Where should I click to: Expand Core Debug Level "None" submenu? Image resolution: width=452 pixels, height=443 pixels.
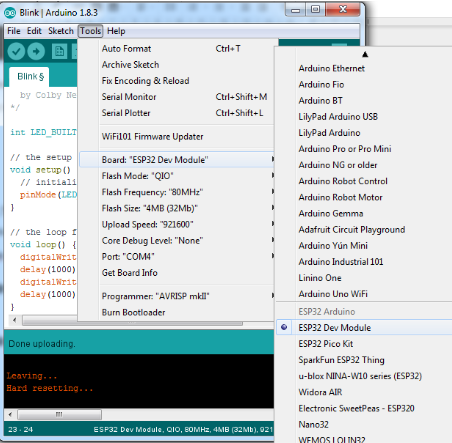click(177, 240)
